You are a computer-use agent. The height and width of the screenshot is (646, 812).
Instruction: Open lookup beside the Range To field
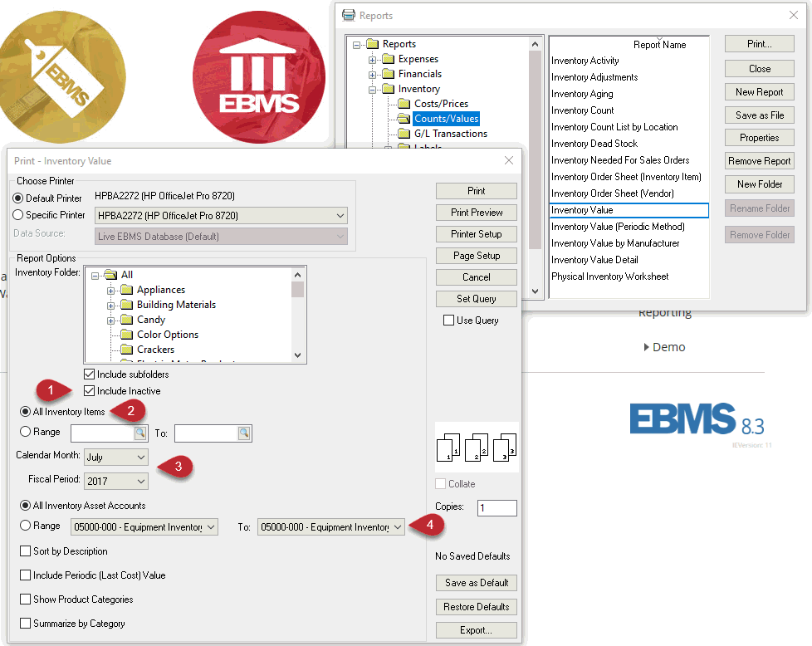click(244, 433)
